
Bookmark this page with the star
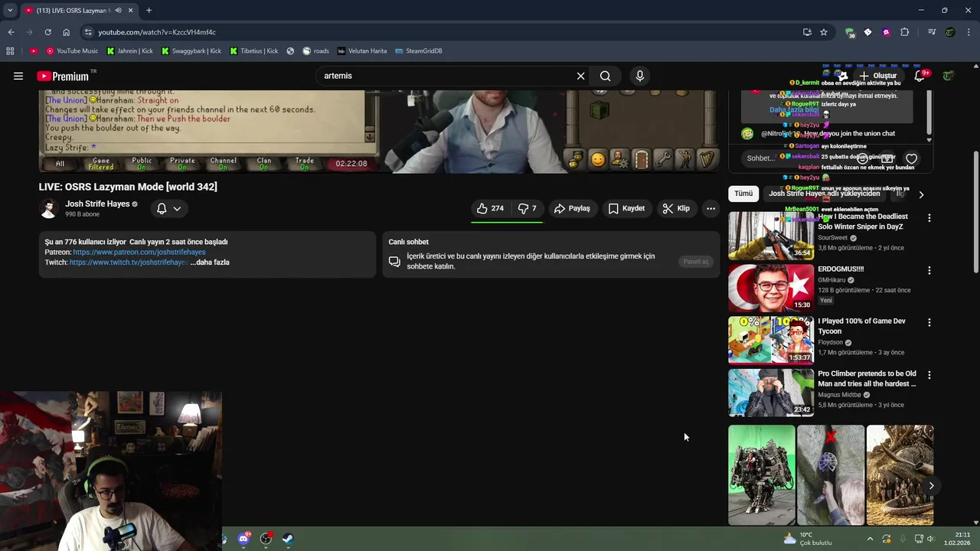click(824, 32)
